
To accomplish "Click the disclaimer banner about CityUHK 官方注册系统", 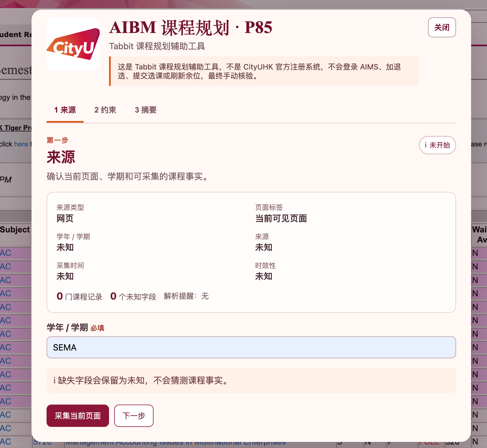I will click(264, 71).
